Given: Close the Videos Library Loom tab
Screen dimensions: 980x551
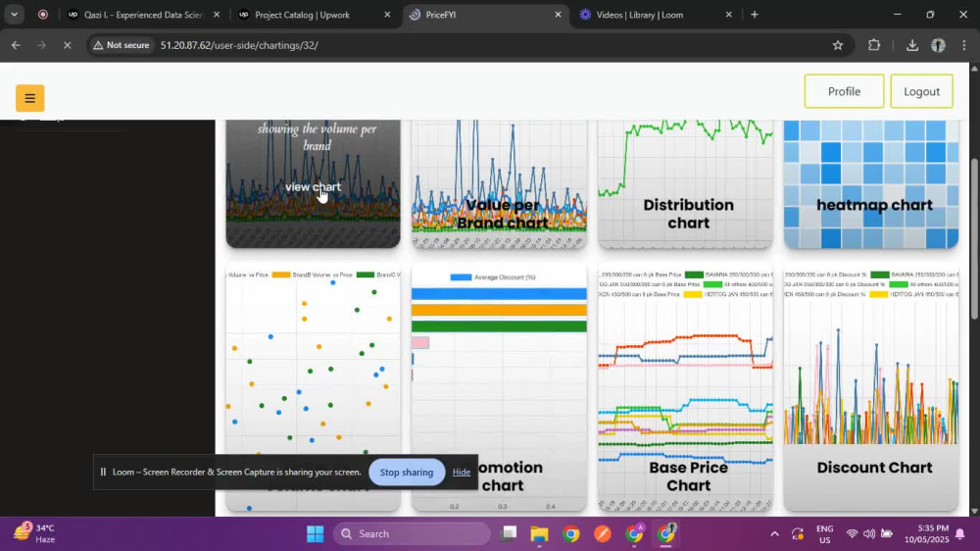Looking at the screenshot, I should [x=728, y=15].
